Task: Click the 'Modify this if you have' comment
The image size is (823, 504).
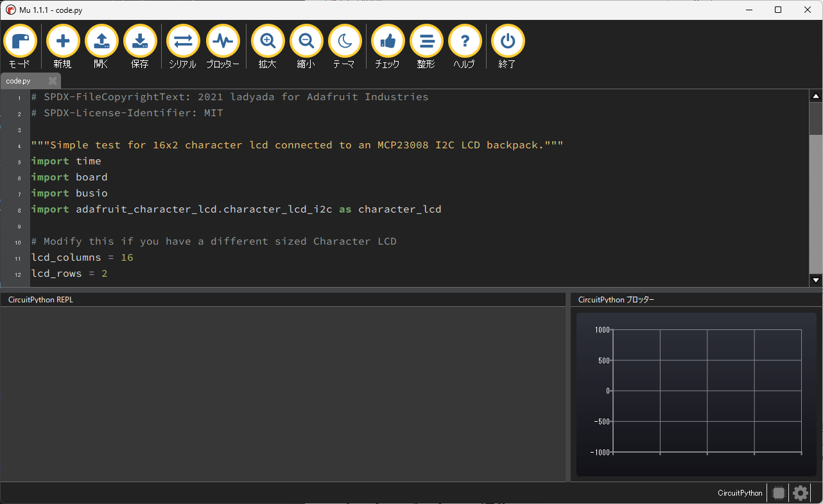Action: [214, 241]
